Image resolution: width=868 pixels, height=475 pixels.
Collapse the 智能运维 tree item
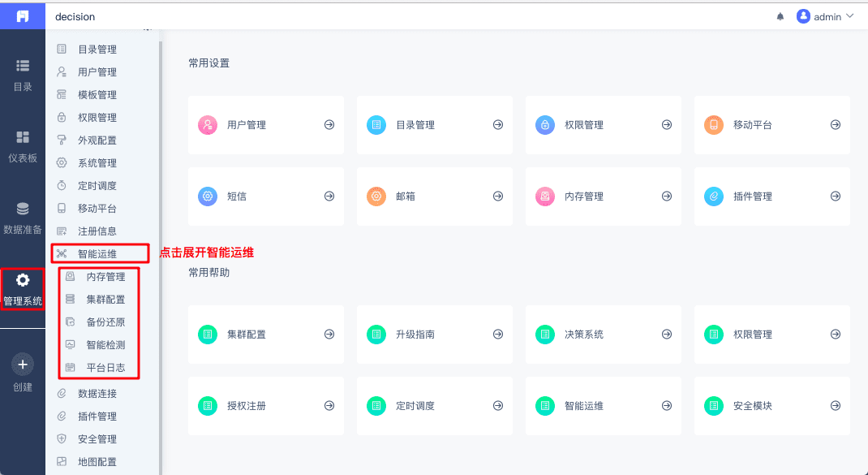[x=97, y=254]
